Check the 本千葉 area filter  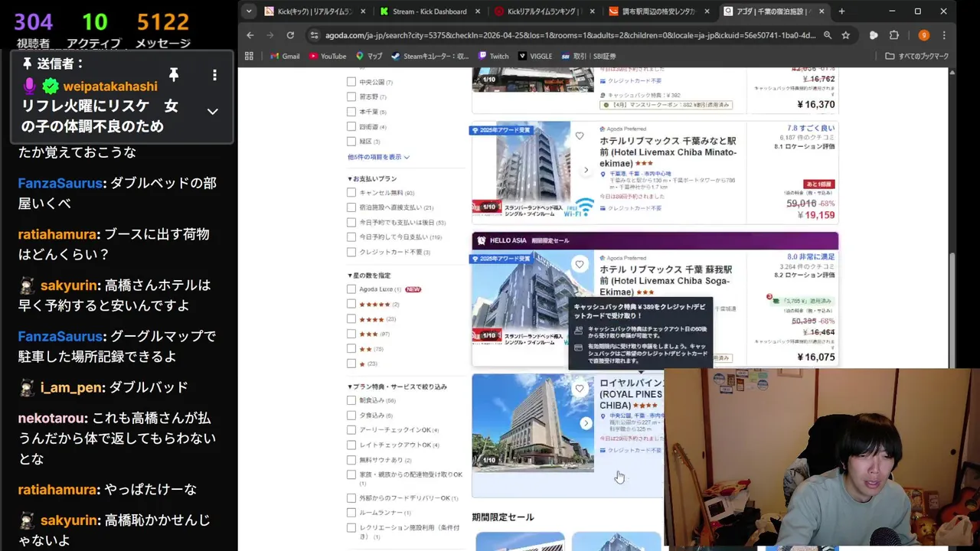[x=351, y=112]
